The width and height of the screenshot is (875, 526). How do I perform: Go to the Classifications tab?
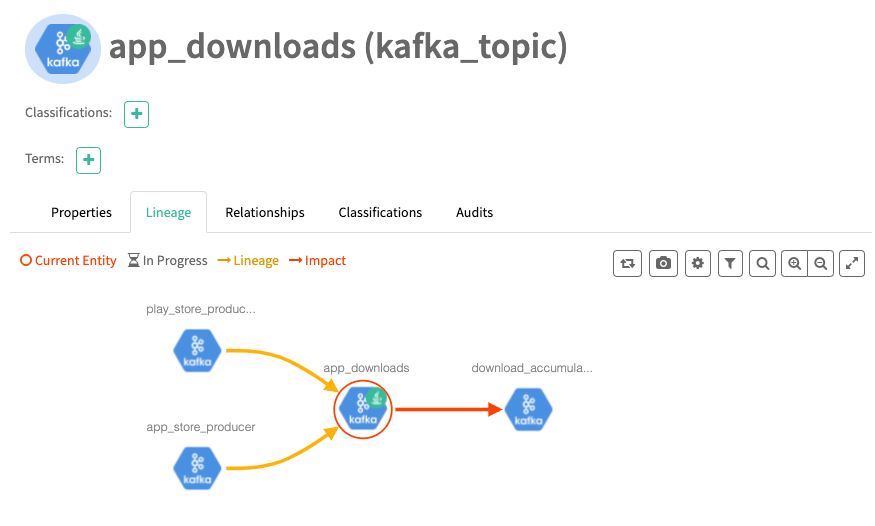pyautogui.click(x=380, y=212)
